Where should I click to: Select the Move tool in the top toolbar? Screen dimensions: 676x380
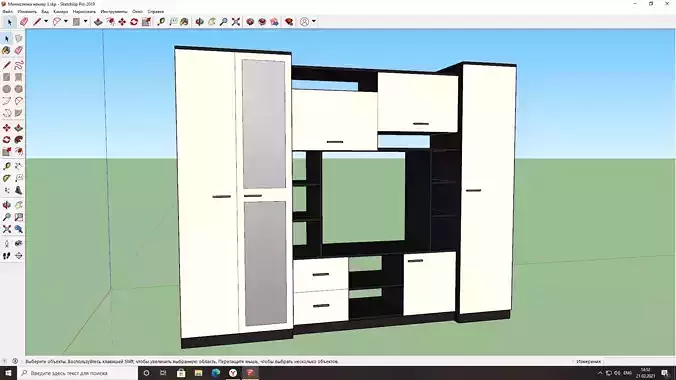click(x=122, y=22)
